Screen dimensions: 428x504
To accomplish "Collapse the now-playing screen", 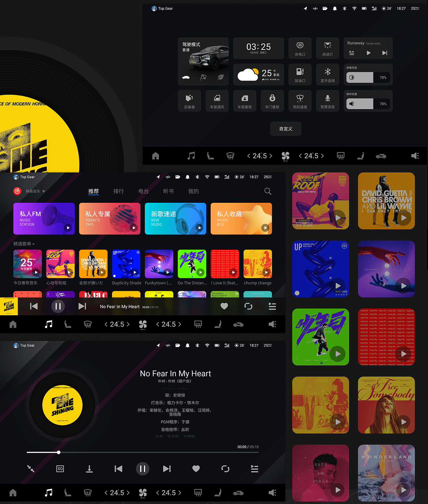I will pyautogui.click(x=31, y=469).
